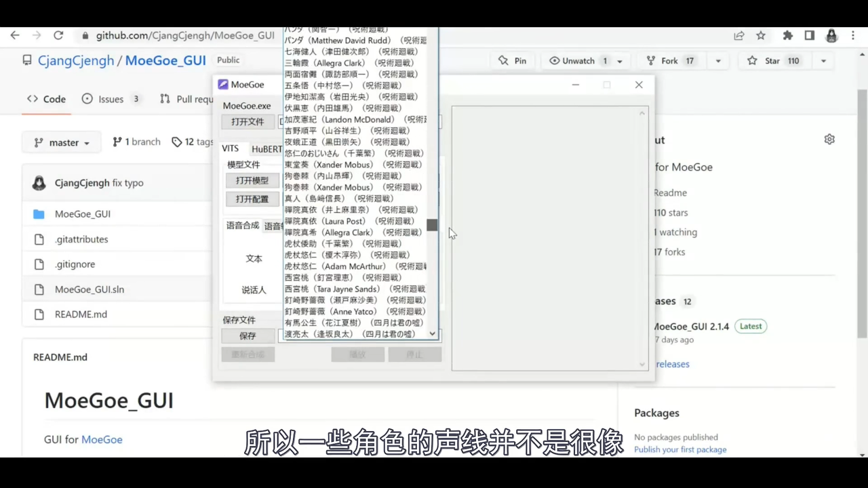Open the browser extensions puzzle icon
The image size is (868, 488).
tap(788, 36)
